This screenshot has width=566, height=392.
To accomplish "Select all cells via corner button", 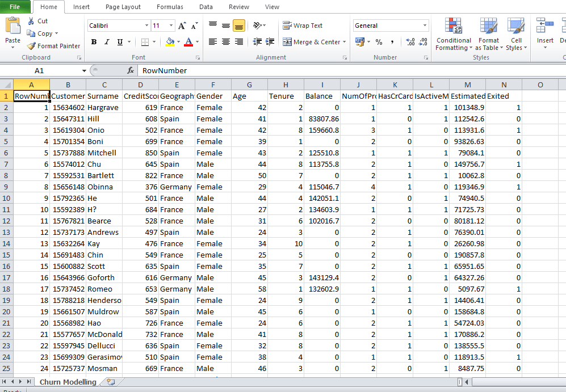I will coord(6,85).
